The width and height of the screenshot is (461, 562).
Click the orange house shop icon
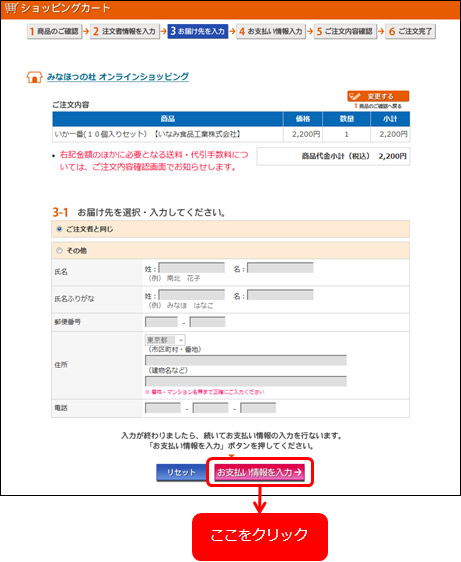(34, 77)
